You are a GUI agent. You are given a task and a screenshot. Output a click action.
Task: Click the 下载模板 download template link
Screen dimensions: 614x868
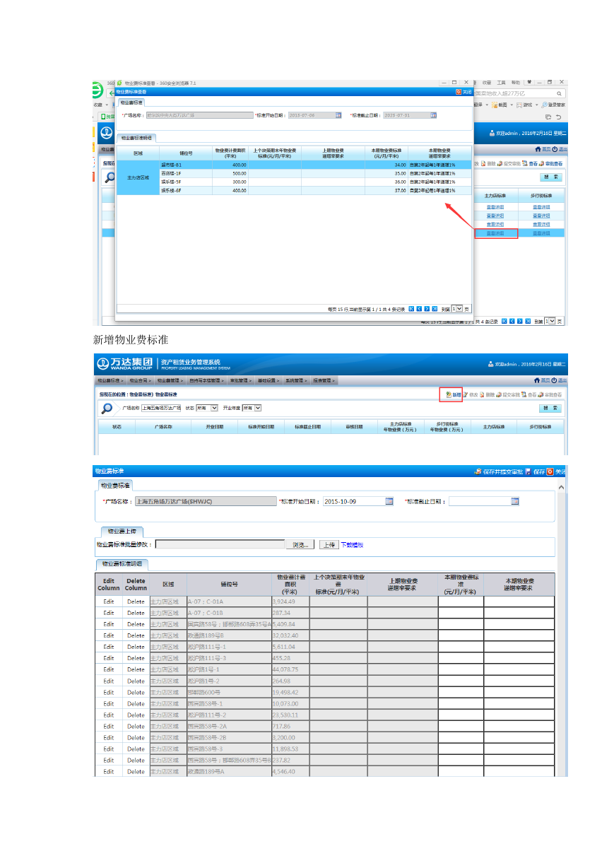[352, 544]
